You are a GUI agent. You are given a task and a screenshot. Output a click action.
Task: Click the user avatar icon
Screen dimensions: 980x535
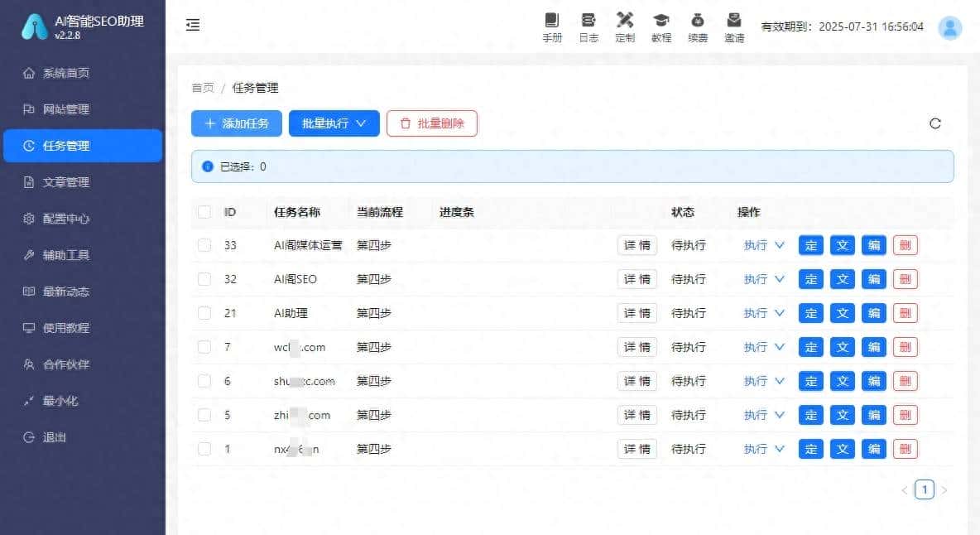[x=949, y=27]
